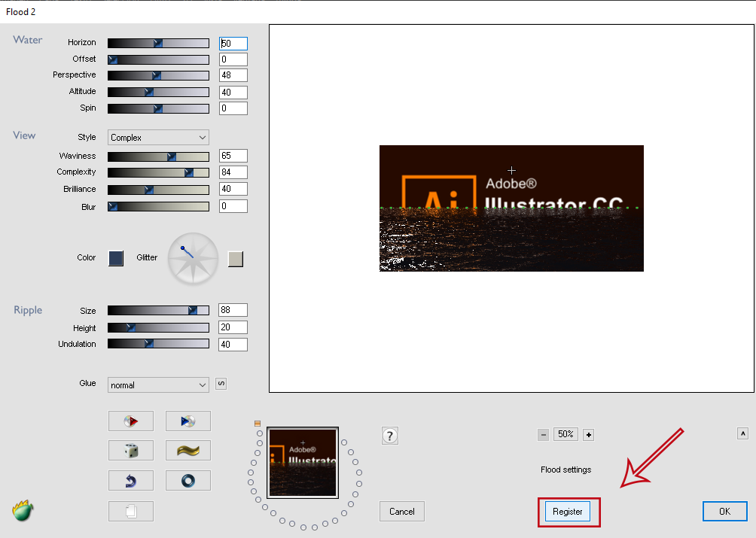Click the Complexity slider

point(158,172)
